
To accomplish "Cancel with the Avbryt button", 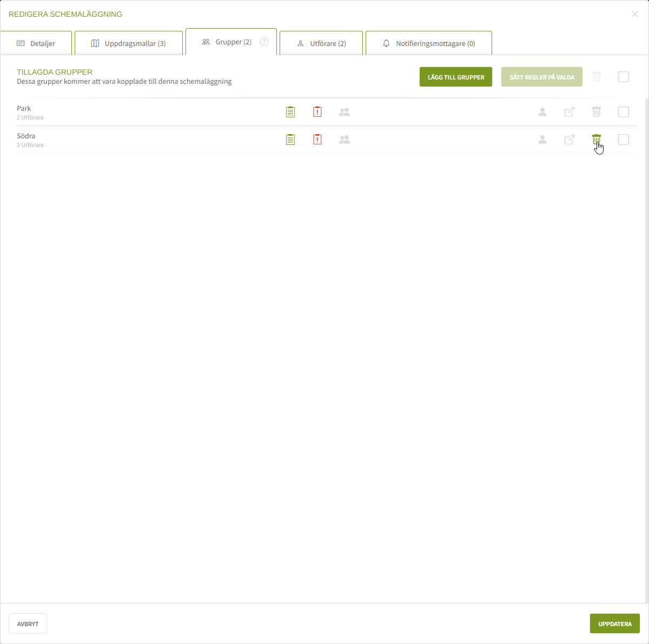I will click(28, 623).
